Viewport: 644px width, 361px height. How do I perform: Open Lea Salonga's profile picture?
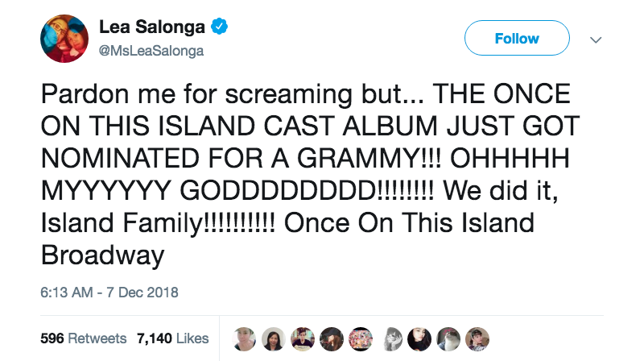point(64,39)
